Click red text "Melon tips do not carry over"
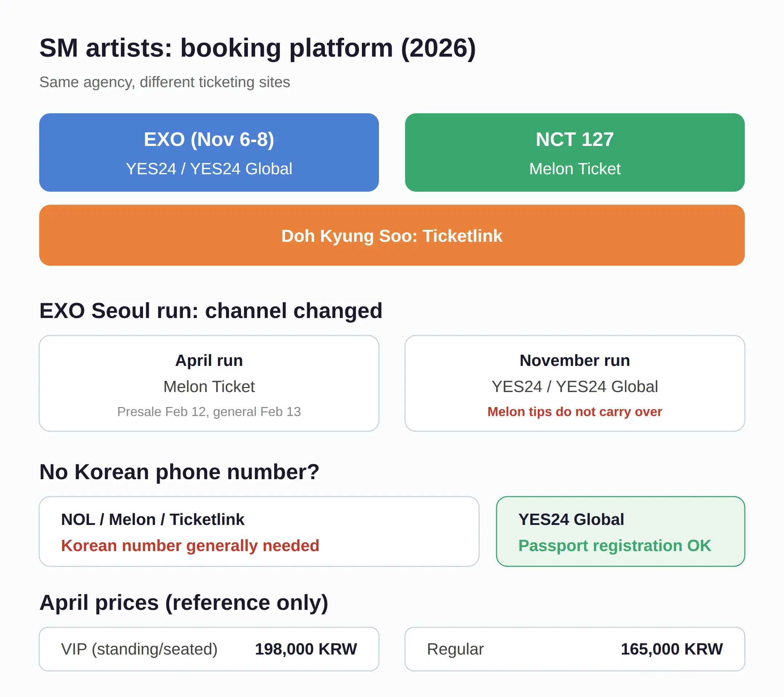Viewport: 784px width, 697px height. 575,411
